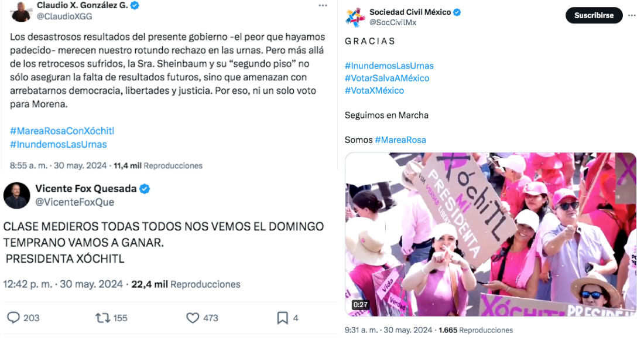
Task: Open Claudio X. González profile picture
Action: 20,11
